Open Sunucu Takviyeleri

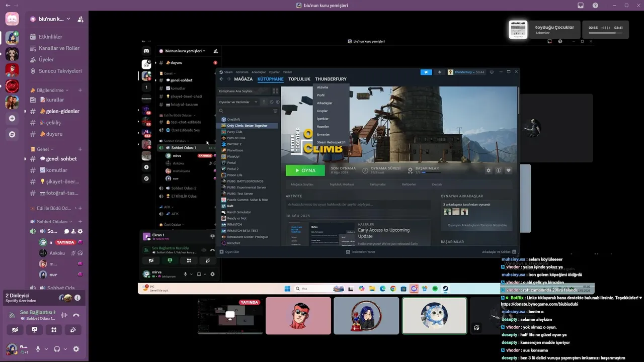click(x=56, y=71)
